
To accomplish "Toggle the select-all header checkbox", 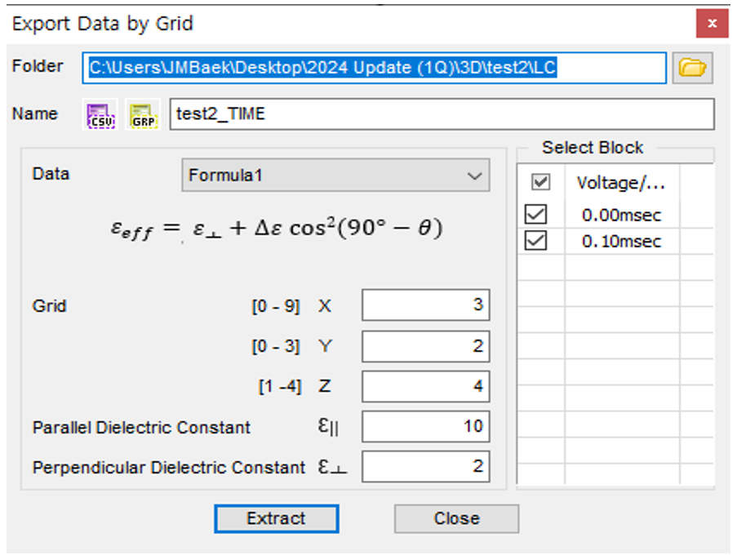I will click(540, 182).
